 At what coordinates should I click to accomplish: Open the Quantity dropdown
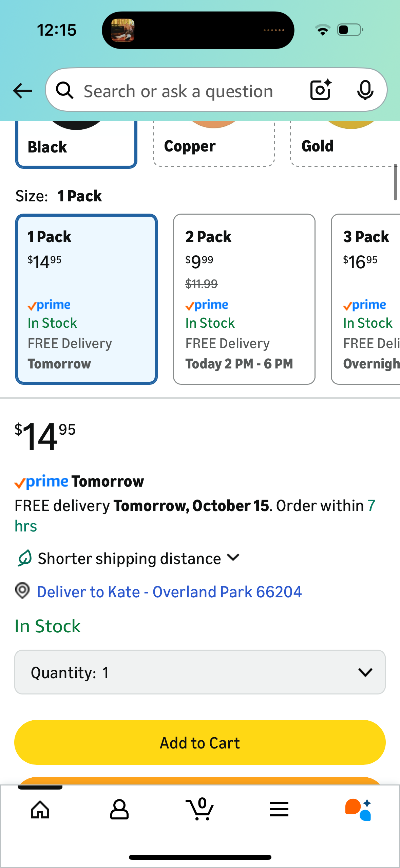pos(200,672)
